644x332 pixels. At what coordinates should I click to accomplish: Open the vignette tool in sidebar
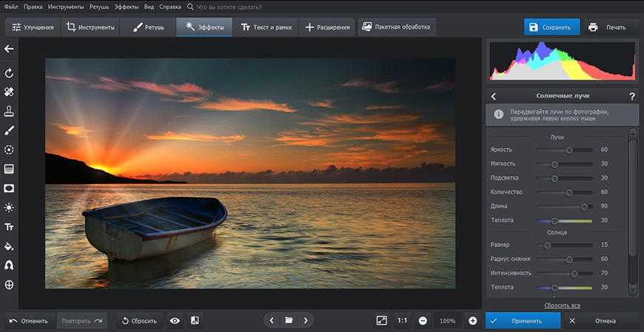pyautogui.click(x=9, y=188)
